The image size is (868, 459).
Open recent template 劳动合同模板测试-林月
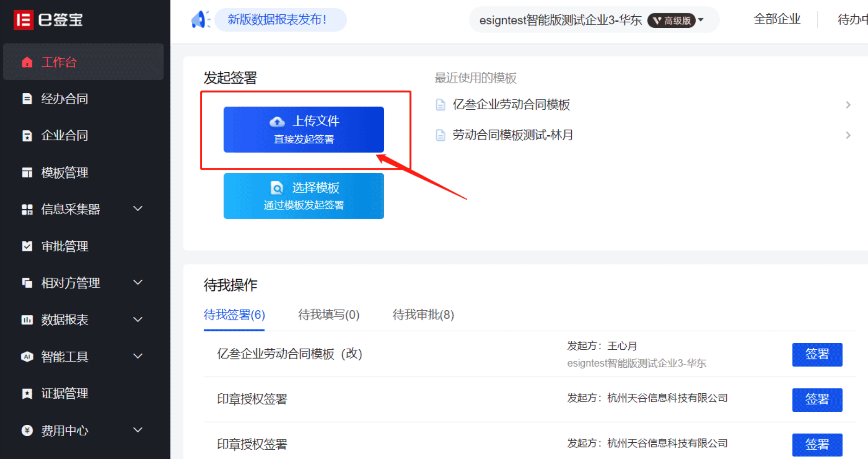pyautogui.click(x=513, y=135)
